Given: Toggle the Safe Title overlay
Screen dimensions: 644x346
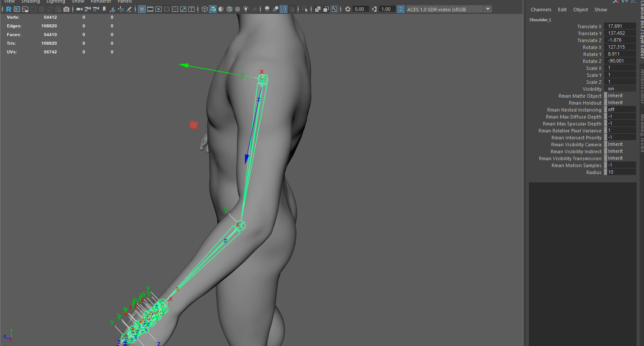Looking at the screenshot, I should (192, 9).
